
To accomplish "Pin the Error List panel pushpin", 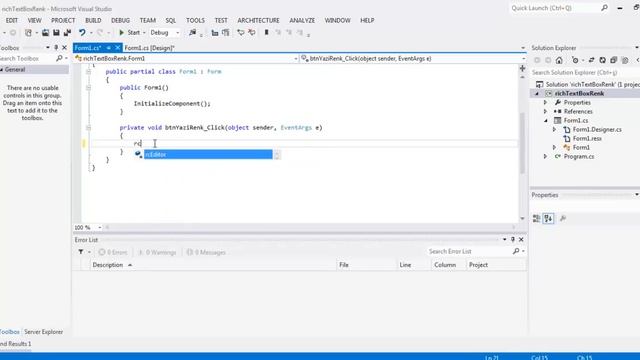I will click(x=513, y=240).
